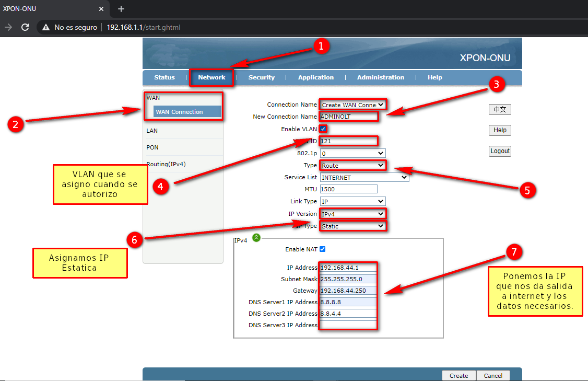Click the New Connection Name field
This screenshot has height=381, width=588.
click(x=348, y=117)
